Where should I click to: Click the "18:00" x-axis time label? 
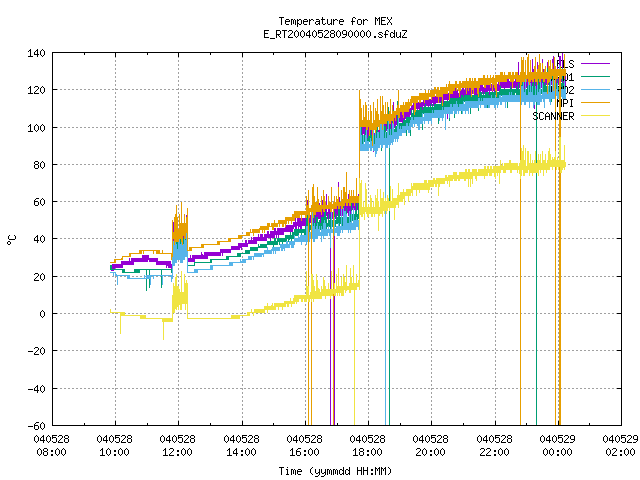tap(367, 452)
